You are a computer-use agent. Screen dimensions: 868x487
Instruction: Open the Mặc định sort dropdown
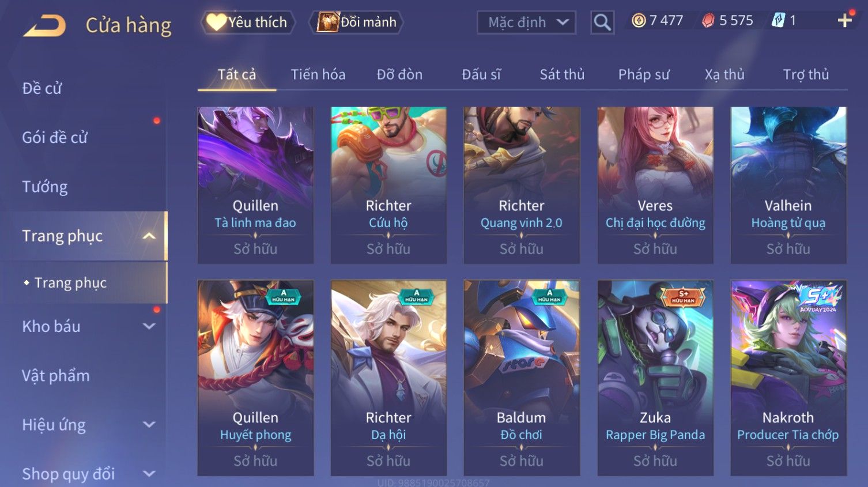(526, 22)
